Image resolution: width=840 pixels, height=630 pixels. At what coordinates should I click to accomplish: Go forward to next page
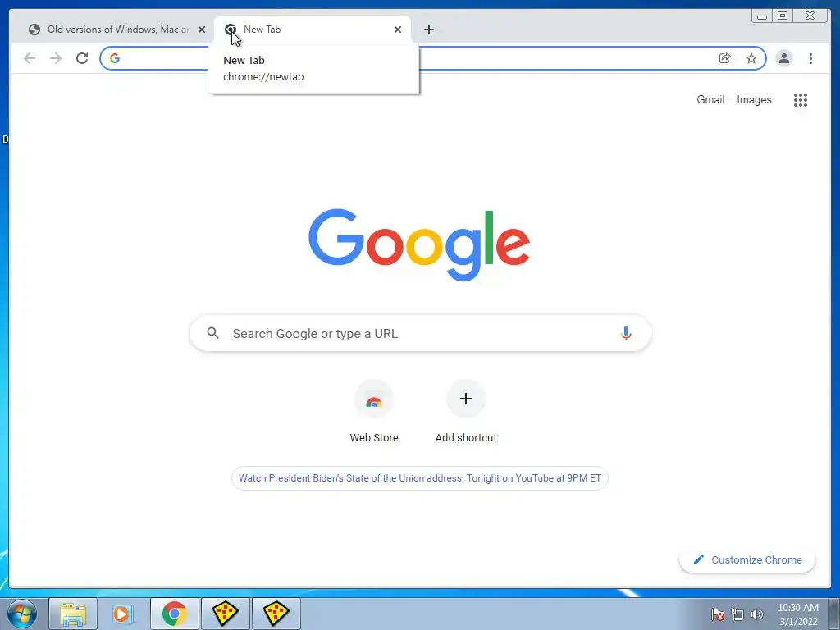[56, 58]
